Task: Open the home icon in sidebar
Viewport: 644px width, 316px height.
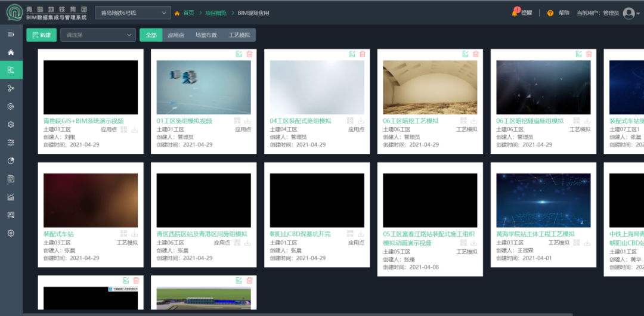Action: click(x=11, y=52)
